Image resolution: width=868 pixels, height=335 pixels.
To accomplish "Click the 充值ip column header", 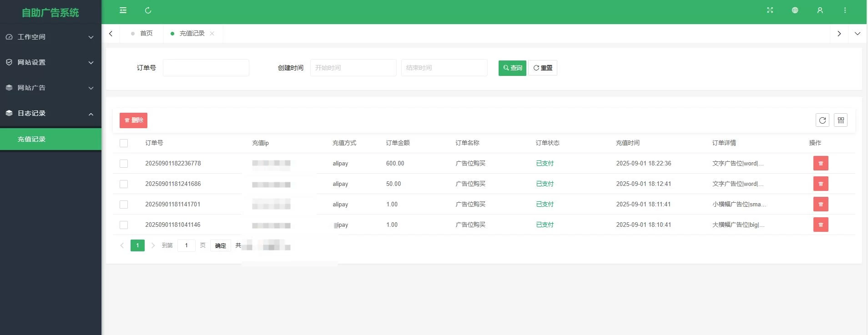I will [x=261, y=143].
